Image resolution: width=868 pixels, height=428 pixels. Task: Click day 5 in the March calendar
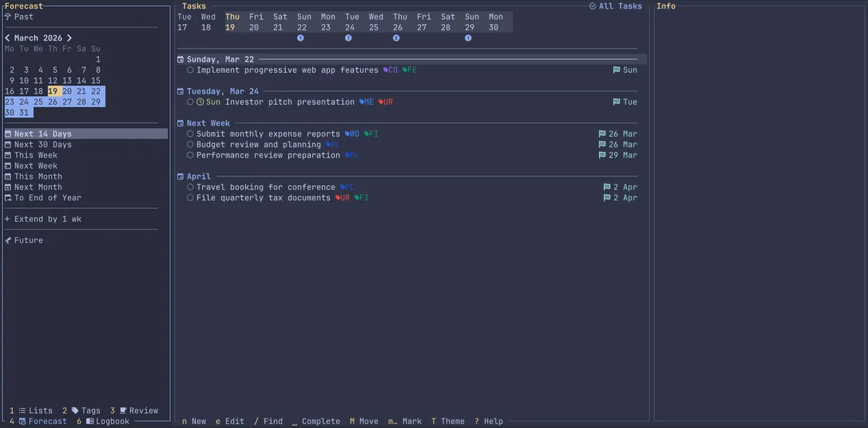[55, 70]
